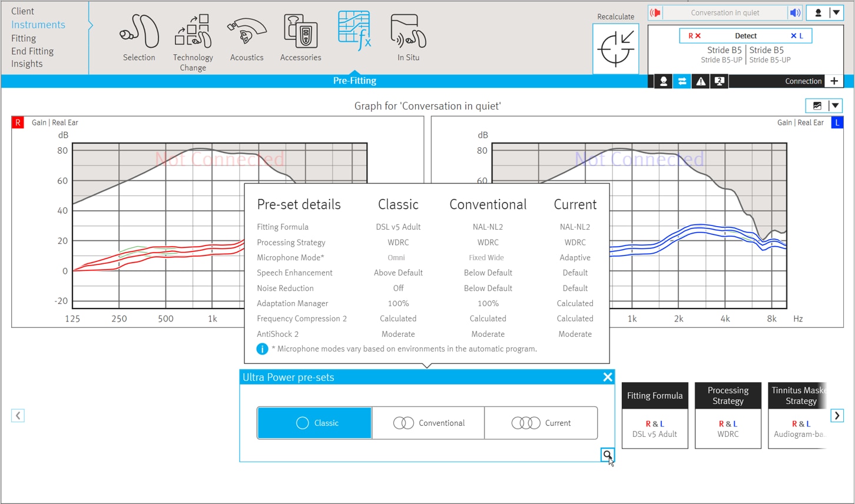
Task: Expand the Connection panel with plus button
Action: 834,81
